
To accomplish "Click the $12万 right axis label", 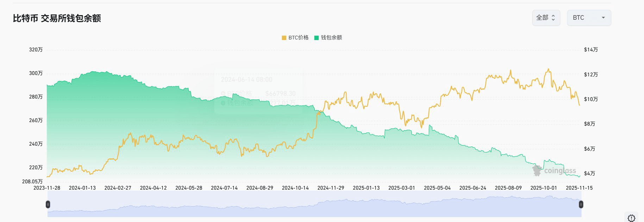I will click(x=591, y=75).
